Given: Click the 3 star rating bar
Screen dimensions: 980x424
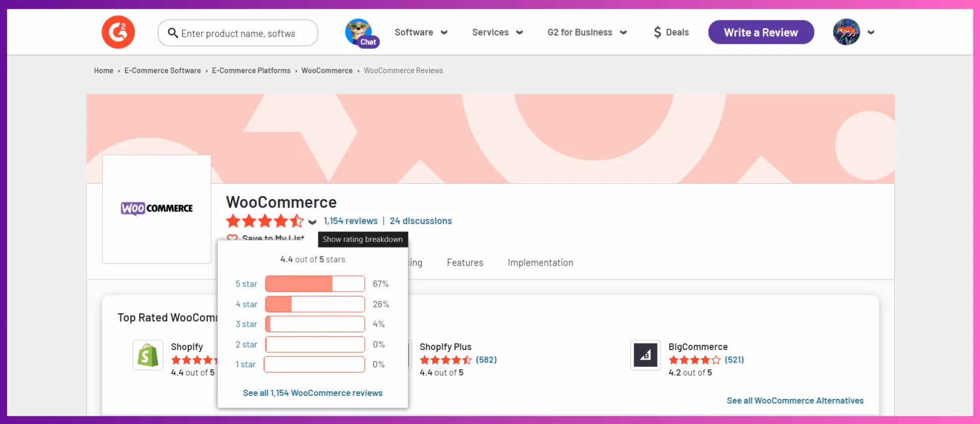Looking at the screenshot, I should coord(315,324).
